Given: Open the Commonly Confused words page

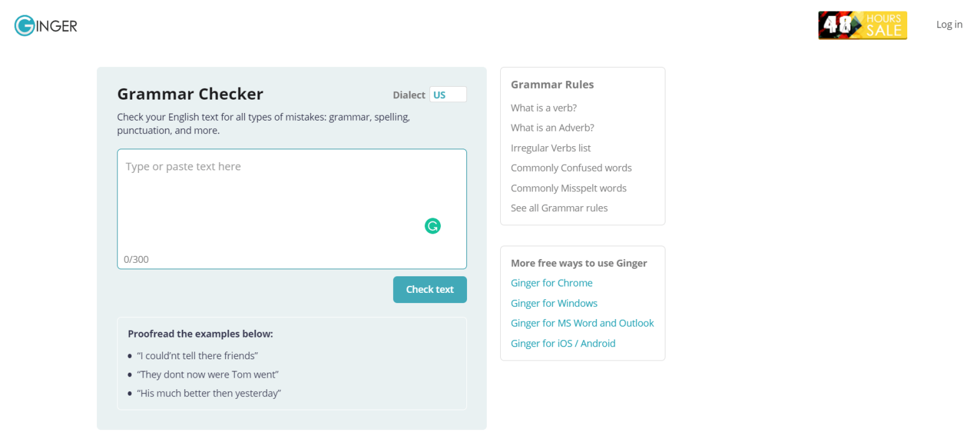Looking at the screenshot, I should tap(571, 168).
